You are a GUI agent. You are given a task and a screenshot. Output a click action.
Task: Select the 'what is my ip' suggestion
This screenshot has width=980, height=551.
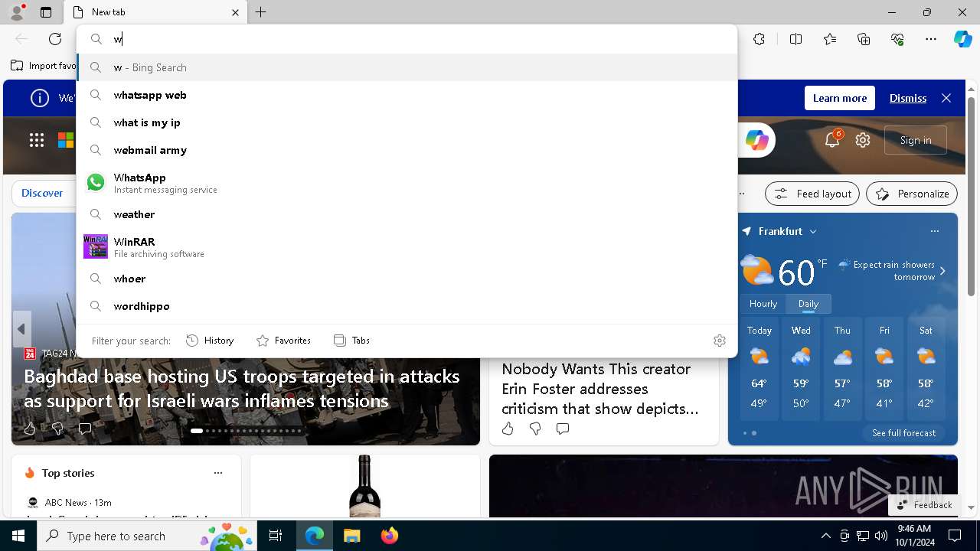point(407,122)
